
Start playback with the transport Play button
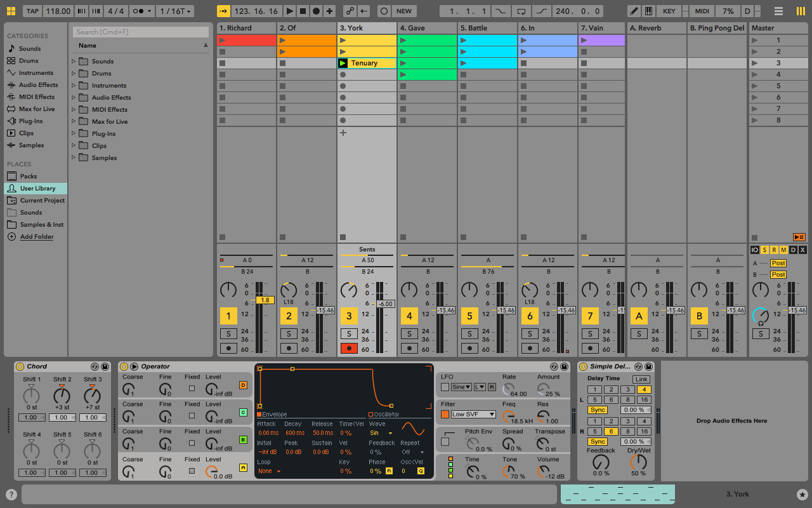tap(289, 11)
